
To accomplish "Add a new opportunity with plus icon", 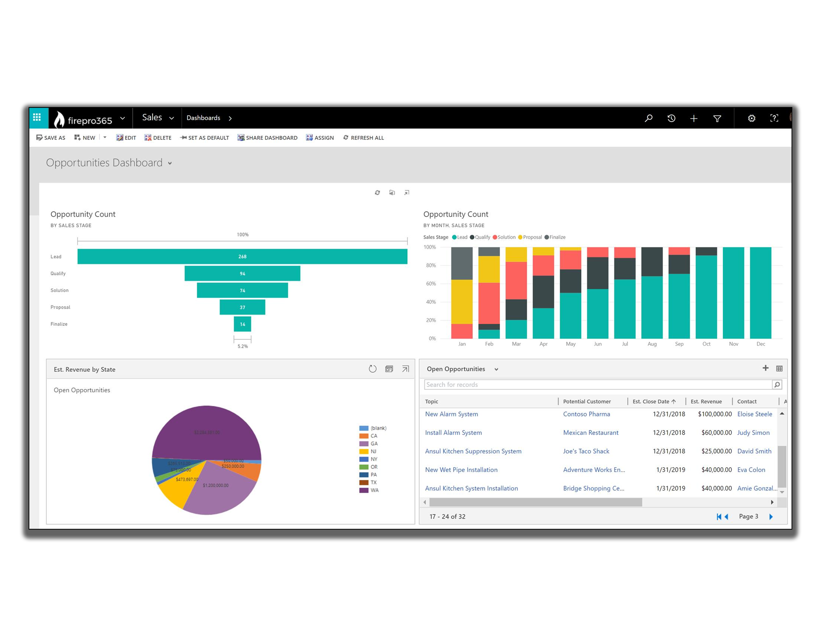I will [765, 368].
